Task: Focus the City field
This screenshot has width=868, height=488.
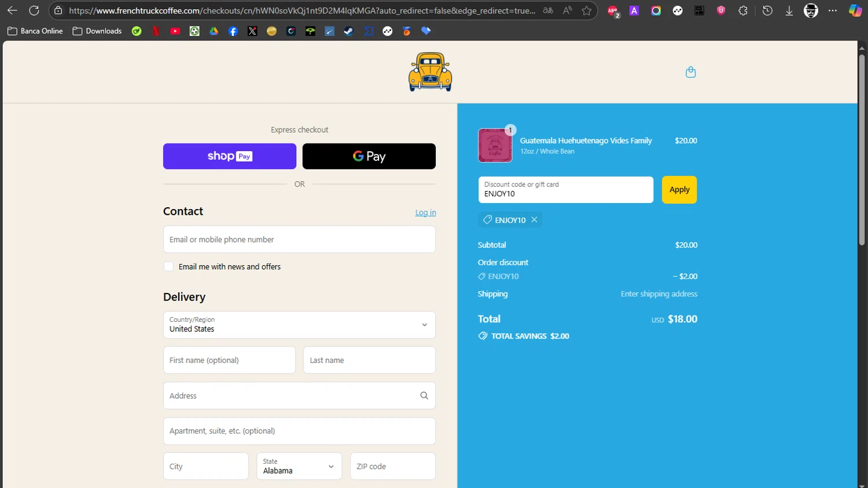Action: click(x=205, y=466)
